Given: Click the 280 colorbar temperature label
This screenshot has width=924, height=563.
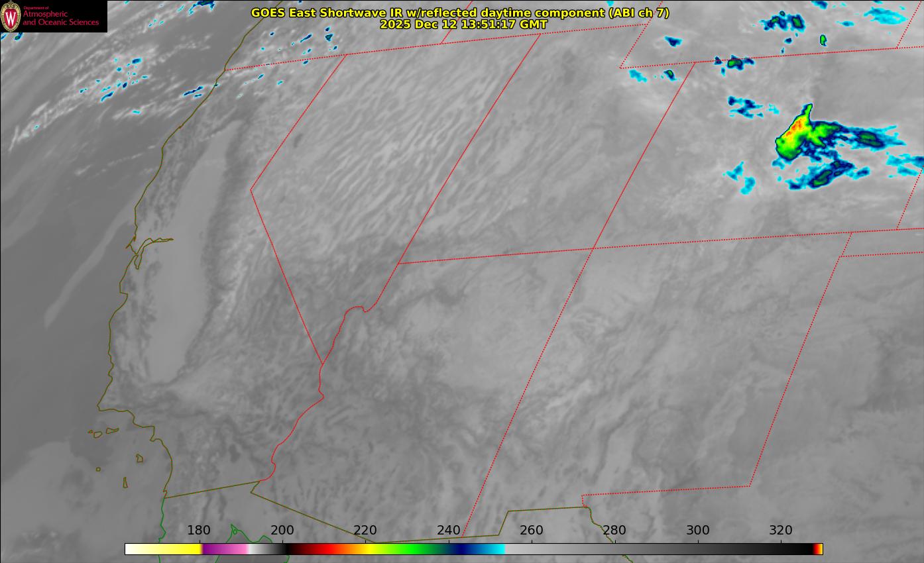Looking at the screenshot, I should (x=614, y=530).
